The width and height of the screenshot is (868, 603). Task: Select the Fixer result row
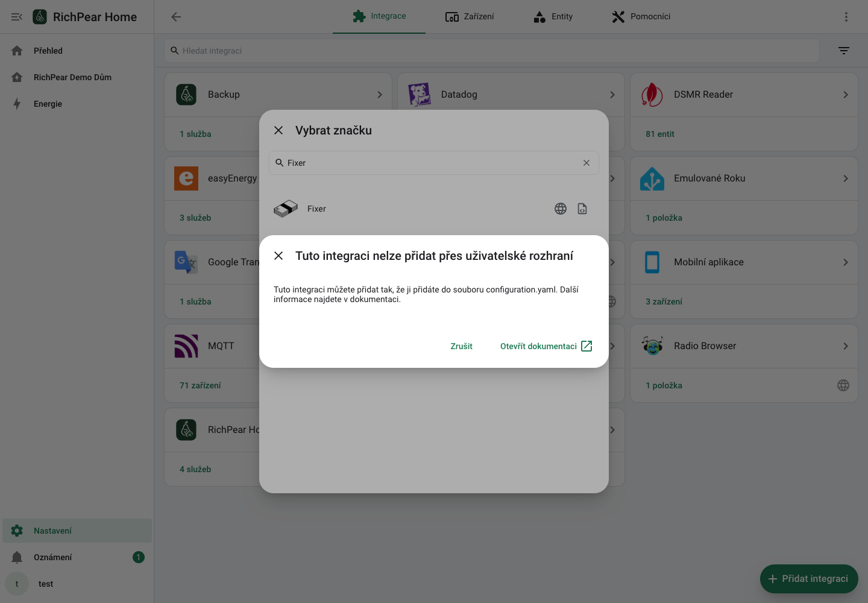click(x=434, y=209)
